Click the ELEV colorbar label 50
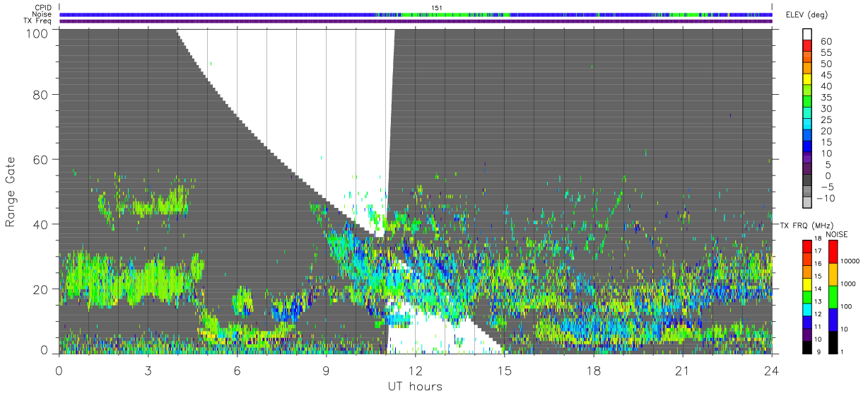Screen dimensions: 868x401 point(826,64)
